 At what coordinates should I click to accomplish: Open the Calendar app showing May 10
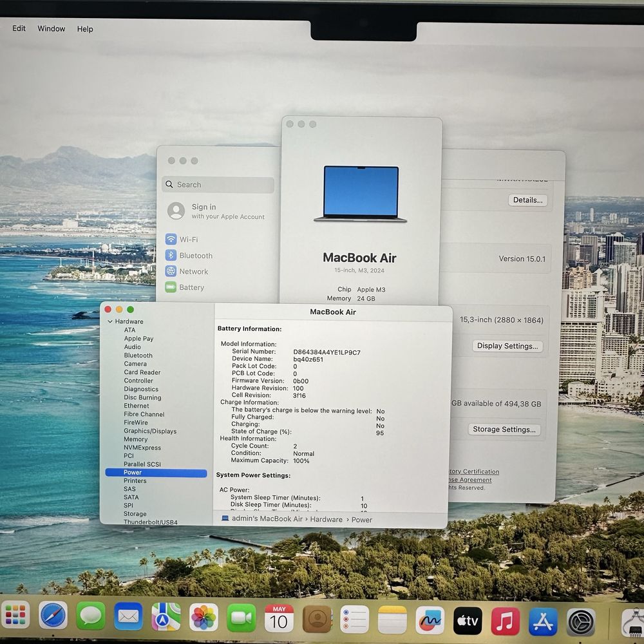[279, 618]
